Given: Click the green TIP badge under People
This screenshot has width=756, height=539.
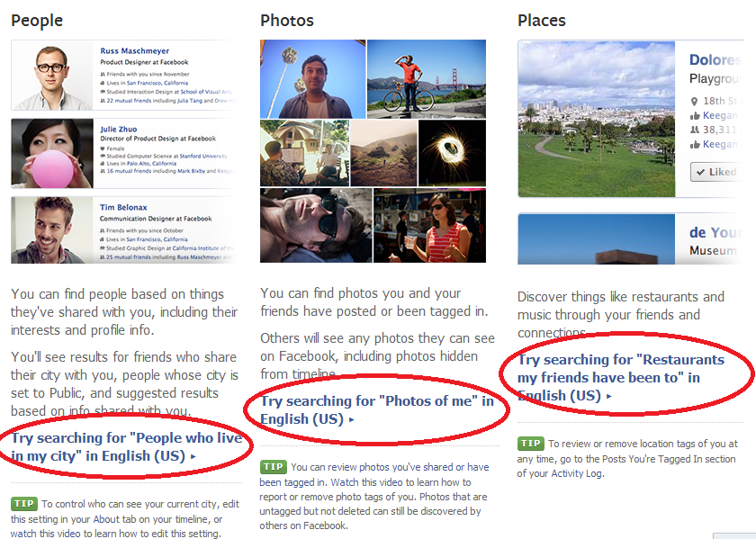Looking at the screenshot, I should click(23, 504).
